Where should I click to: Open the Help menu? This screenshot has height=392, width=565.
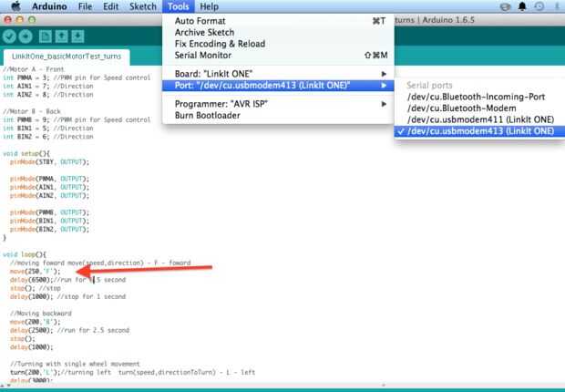pyautogui.click(x=209, y=6)
